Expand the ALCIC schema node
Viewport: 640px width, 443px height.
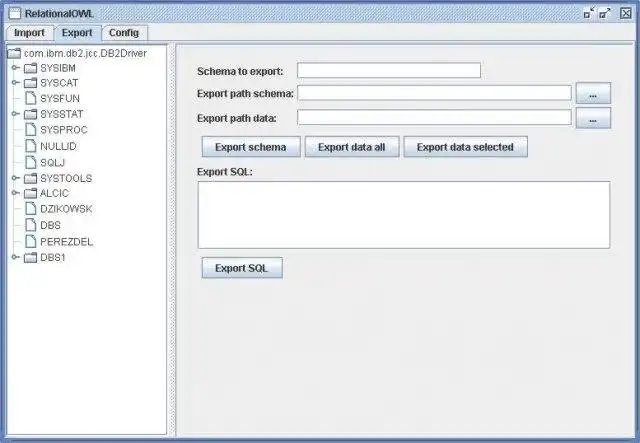pyautogui.click(x=15, y=193)
